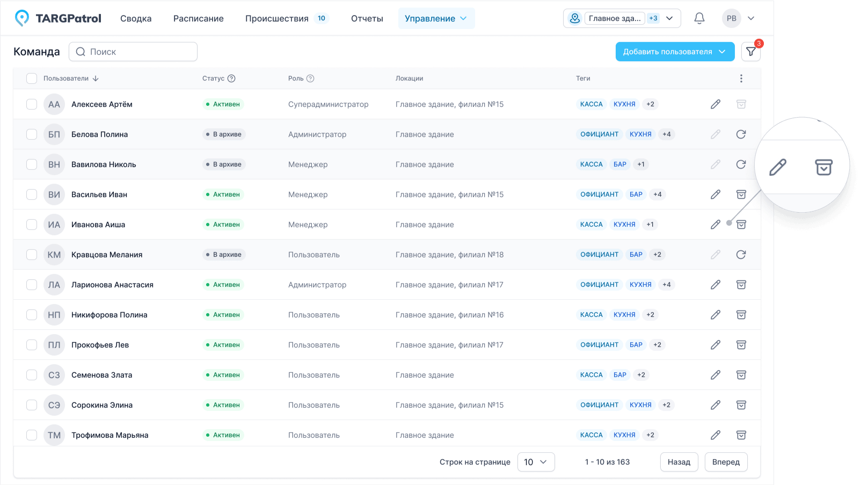The image size is (868, 485).
Task: Restore archived user Белова Полина
Action: (741, 134)
